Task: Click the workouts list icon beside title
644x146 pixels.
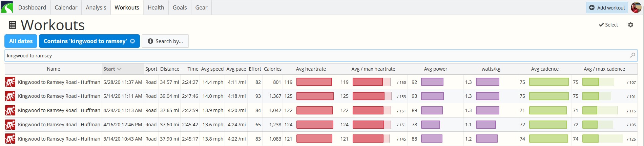Action: (x=13, y=25)
